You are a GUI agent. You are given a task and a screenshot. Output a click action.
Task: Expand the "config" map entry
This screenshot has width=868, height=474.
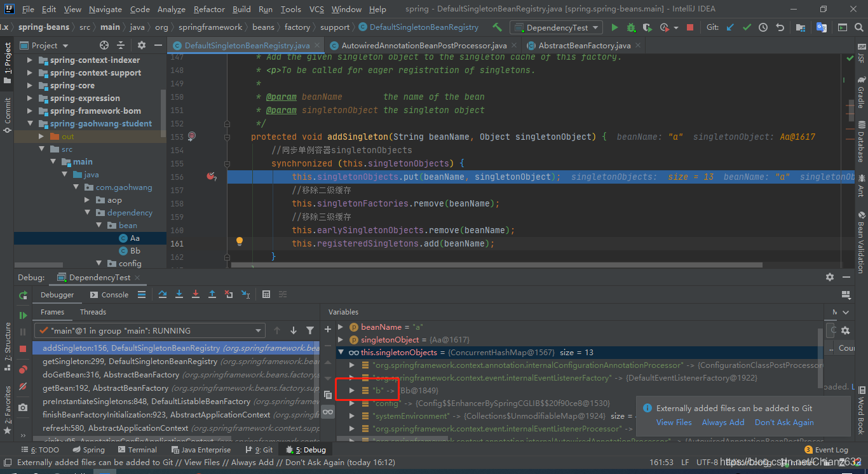(x=352, y=403)
